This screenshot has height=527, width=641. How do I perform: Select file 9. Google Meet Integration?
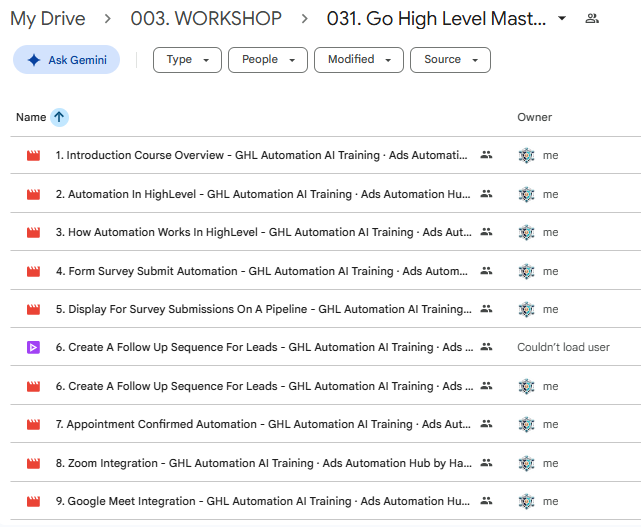coord(263,501)
